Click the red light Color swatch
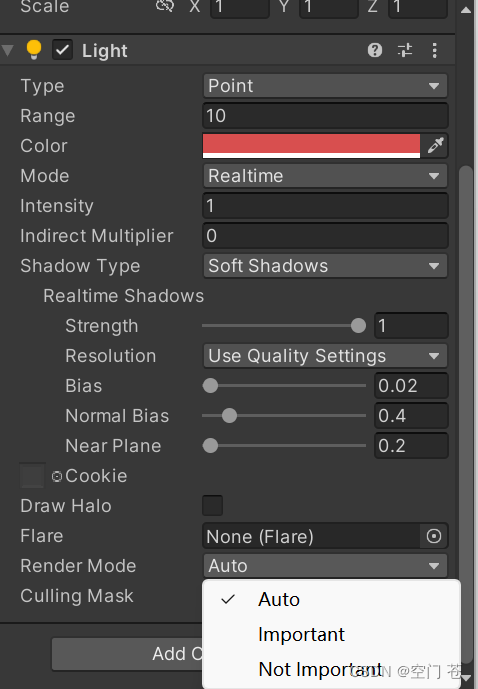The width and height of the screenshot is (478, 689). 311,145
